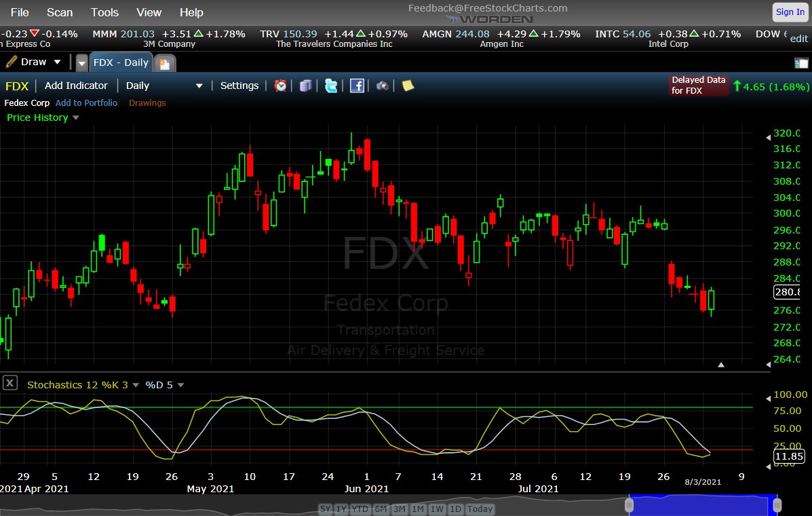Select the 5Y time range

325,509
